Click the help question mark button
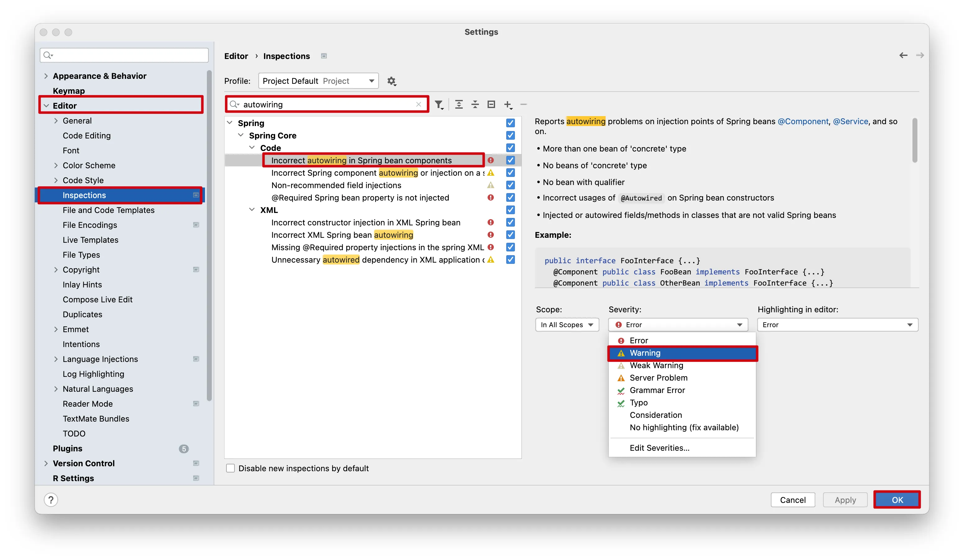 pos(51,499)
